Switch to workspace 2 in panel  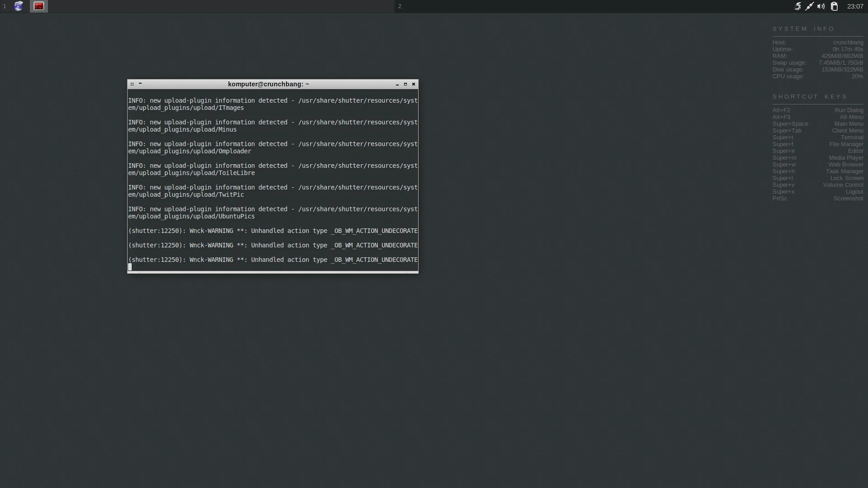coord(400,6)
